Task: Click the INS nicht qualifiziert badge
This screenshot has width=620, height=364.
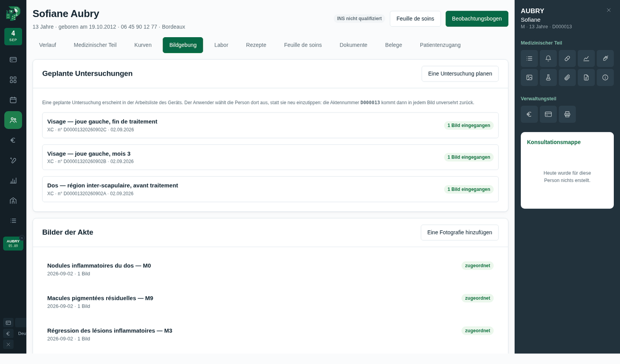Action: [359, 19]
